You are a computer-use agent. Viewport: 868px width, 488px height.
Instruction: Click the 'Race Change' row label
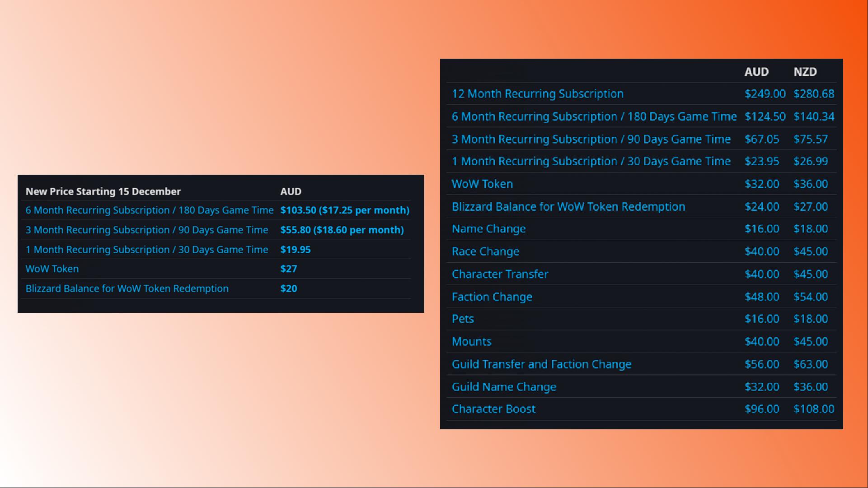(x=485, y=251)
